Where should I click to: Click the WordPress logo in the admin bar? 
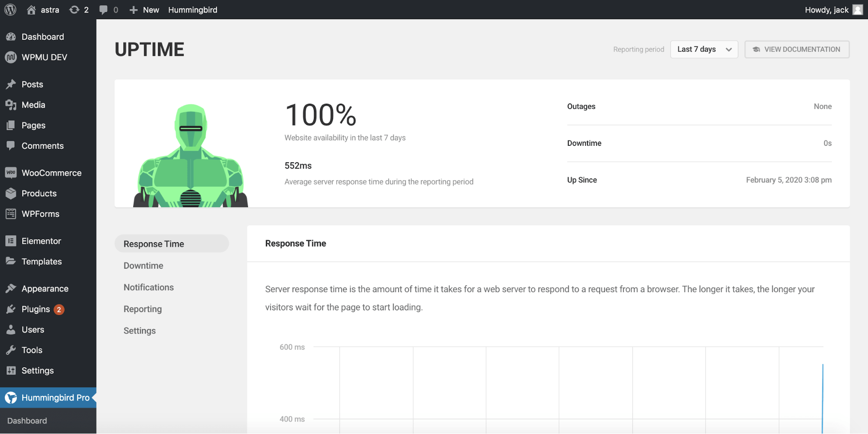10,10
